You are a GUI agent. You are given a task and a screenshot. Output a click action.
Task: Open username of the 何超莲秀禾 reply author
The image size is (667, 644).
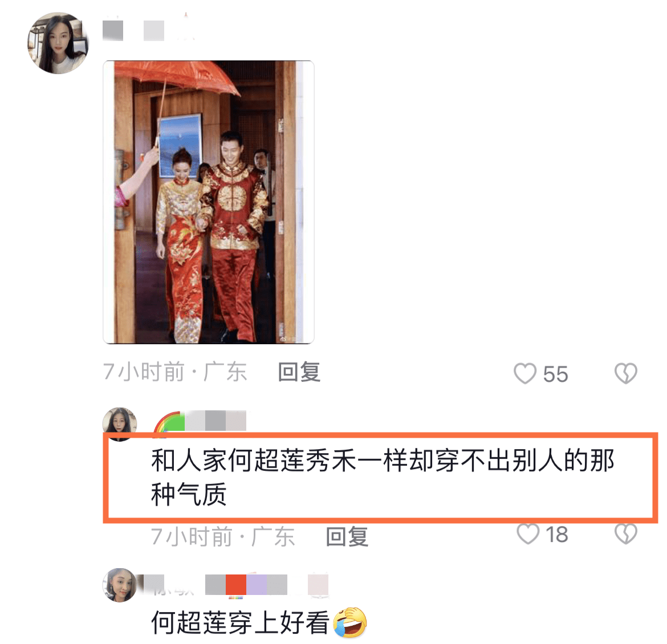coord(215,421)
